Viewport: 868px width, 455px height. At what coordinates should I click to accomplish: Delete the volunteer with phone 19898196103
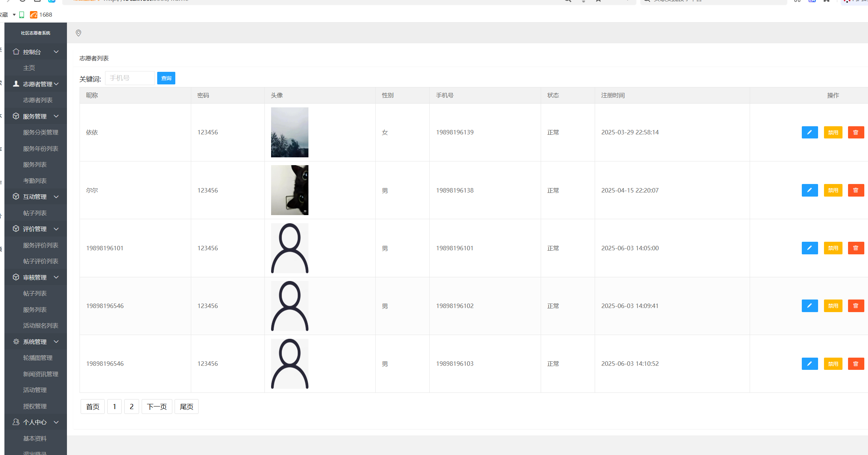pos(855,364)
